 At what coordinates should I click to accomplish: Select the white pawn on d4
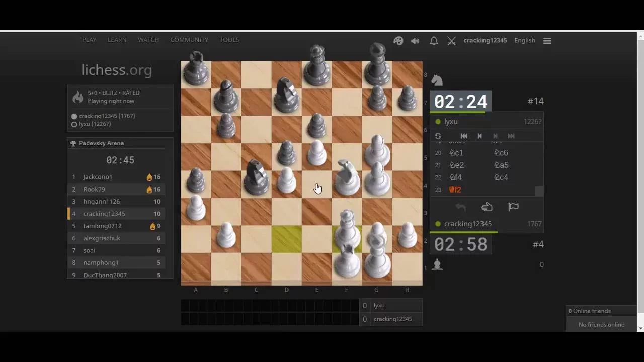click(286, 180)
